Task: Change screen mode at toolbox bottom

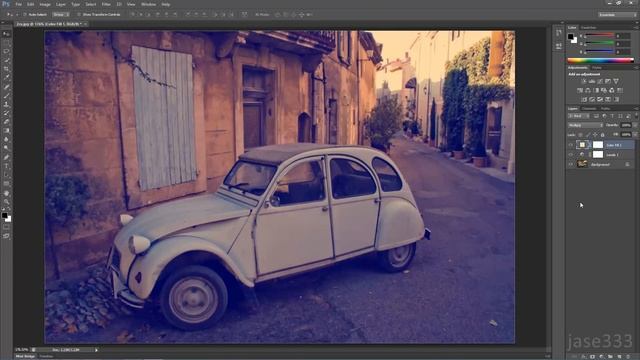Action: coord(6,236)
